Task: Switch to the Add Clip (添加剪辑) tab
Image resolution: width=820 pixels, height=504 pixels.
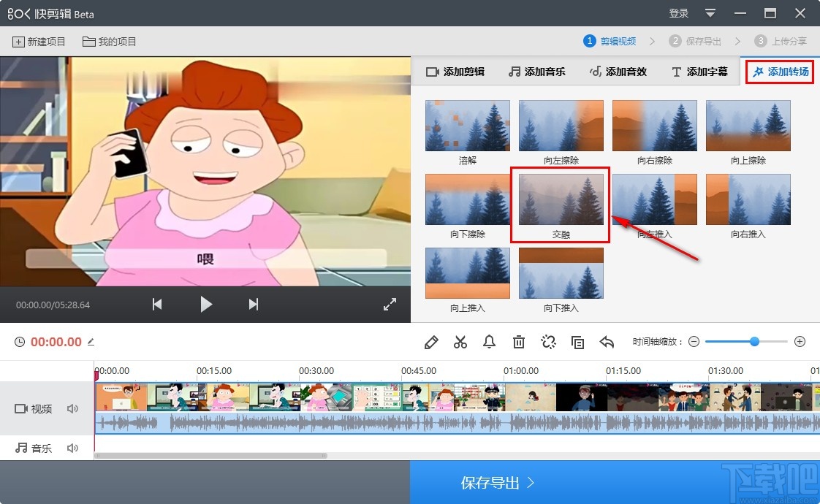Action: tap(455, 72)
